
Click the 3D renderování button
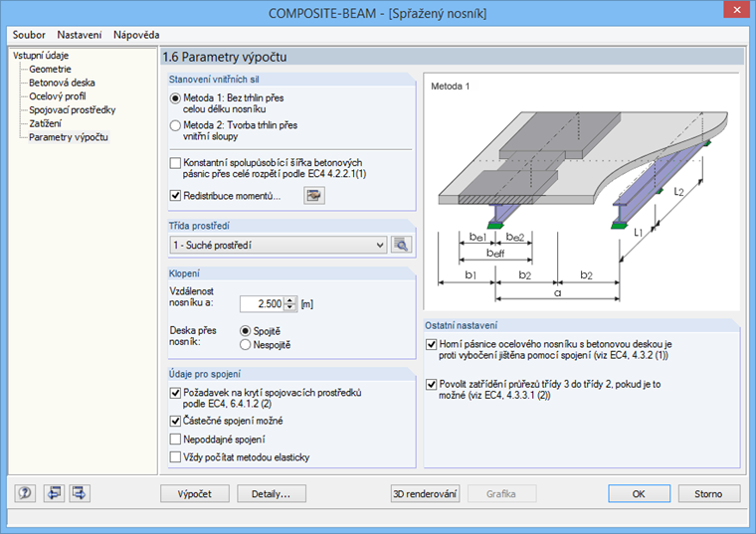click(425, 493)
